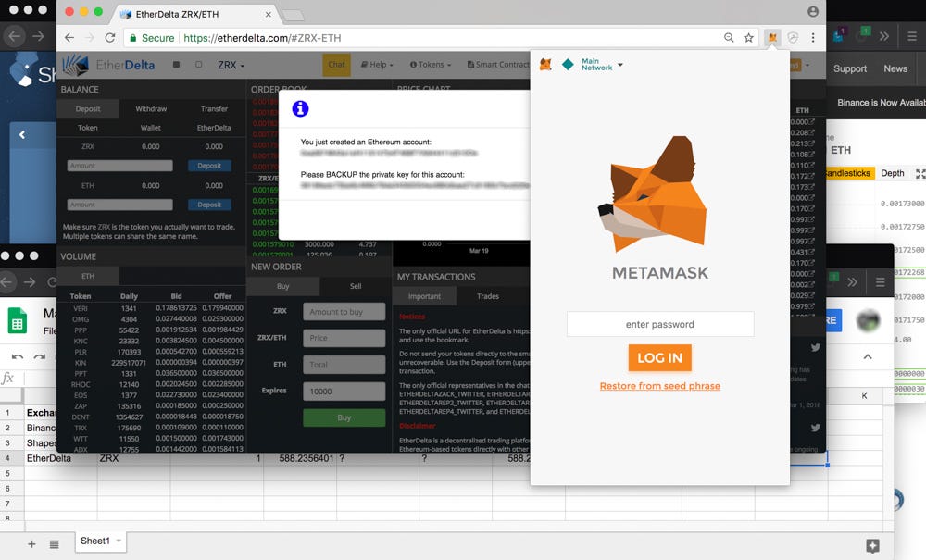Click the small fox icon in MetaMask popup header
The height and width of the screenshot is (560, 926).
pos(545,64)
